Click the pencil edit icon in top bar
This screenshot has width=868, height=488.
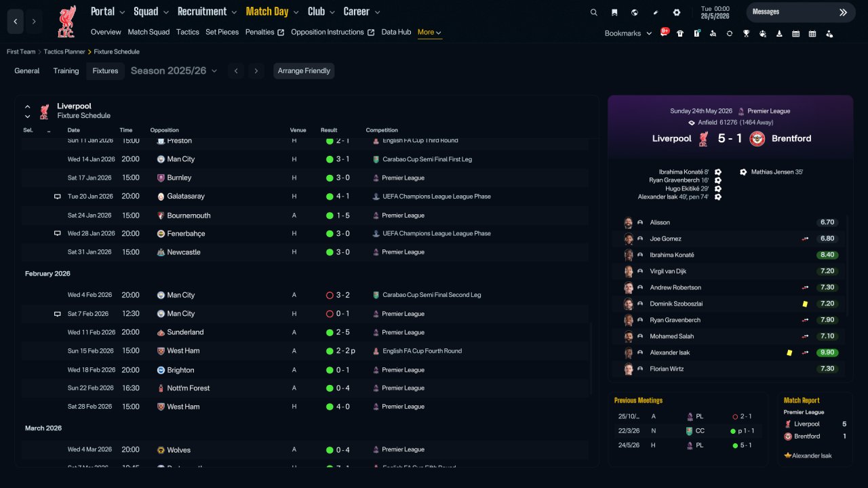point(656,12)
